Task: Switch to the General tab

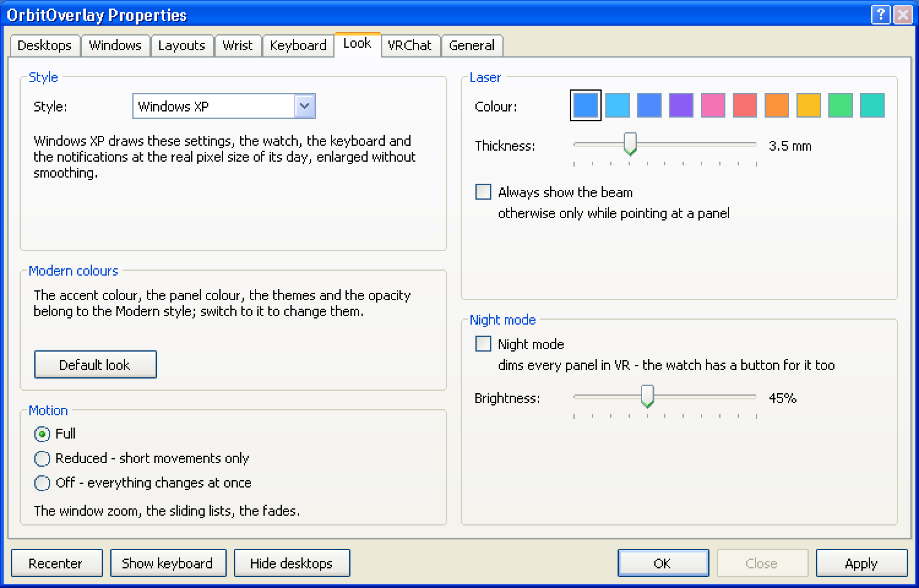Action: 472,45
